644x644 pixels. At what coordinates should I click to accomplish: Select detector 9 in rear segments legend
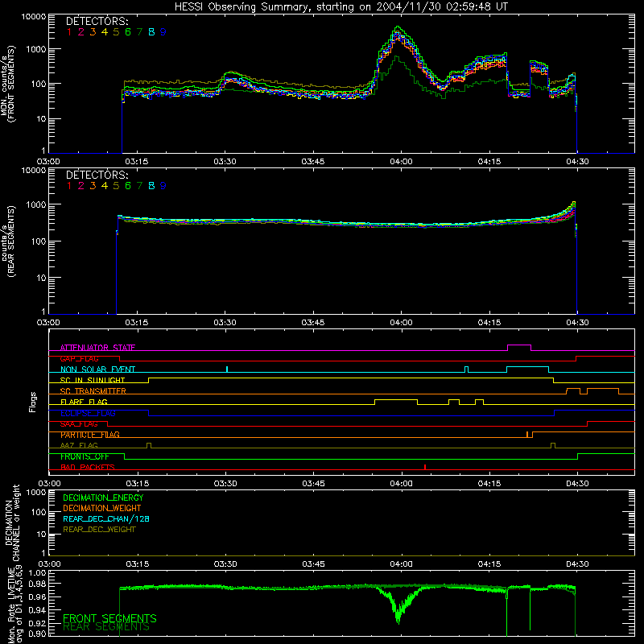pos(163,186)
